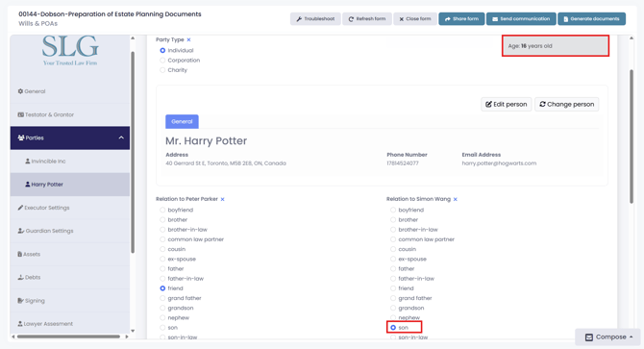Screen dimensions: 644x349
Task: Select brother-in-law under Relation to Simon Wang
Action: pyautogui.click(x=393, y=230)
